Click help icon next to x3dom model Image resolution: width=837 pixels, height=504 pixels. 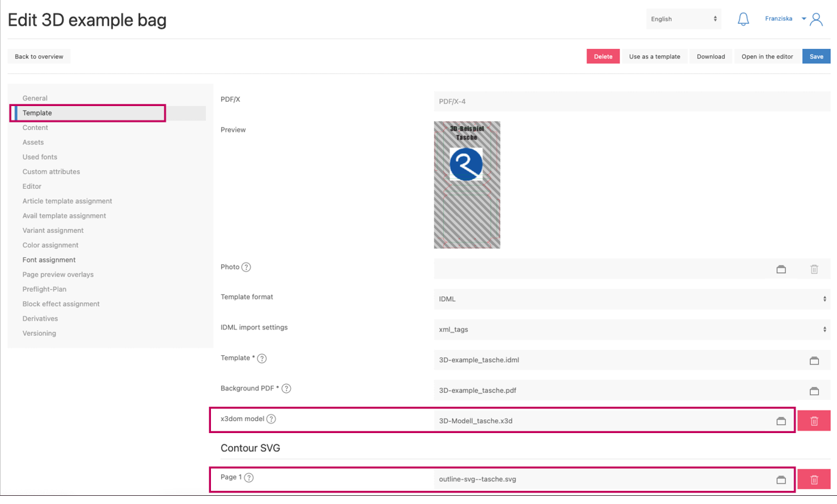[271, 419]
